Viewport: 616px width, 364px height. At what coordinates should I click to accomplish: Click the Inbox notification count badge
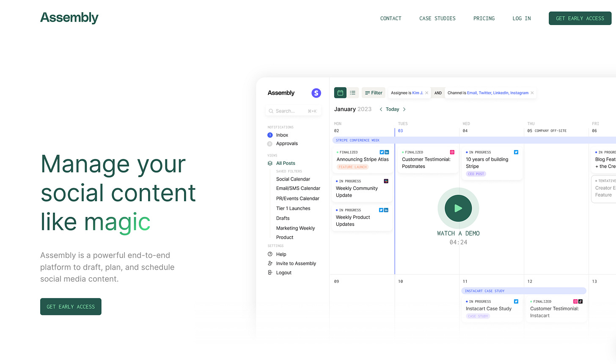pos(270,135)
